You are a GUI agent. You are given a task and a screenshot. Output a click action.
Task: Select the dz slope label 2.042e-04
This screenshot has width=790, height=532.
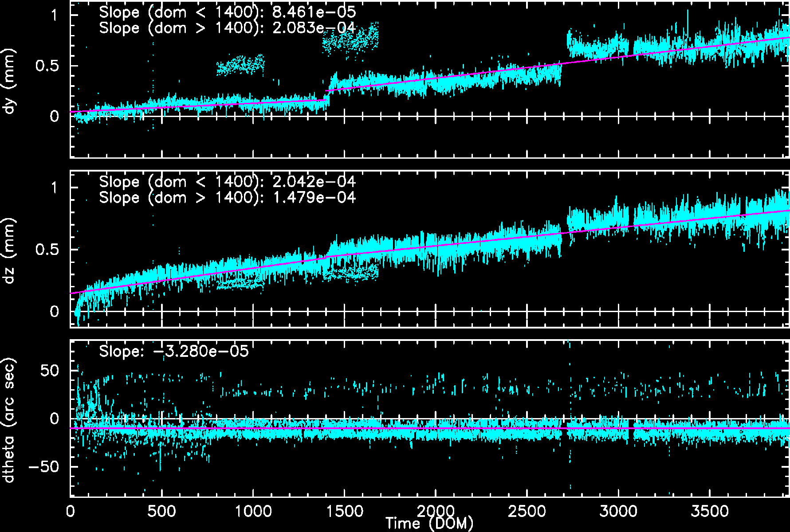coord(314,181)
